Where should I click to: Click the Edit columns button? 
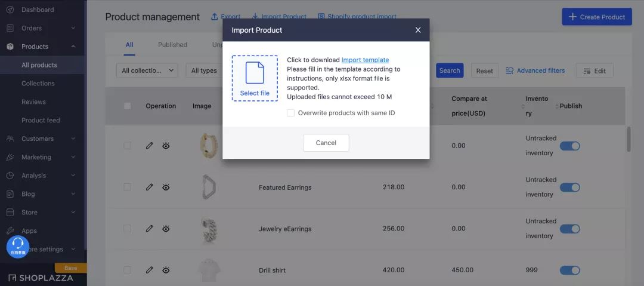coord(595,71)
